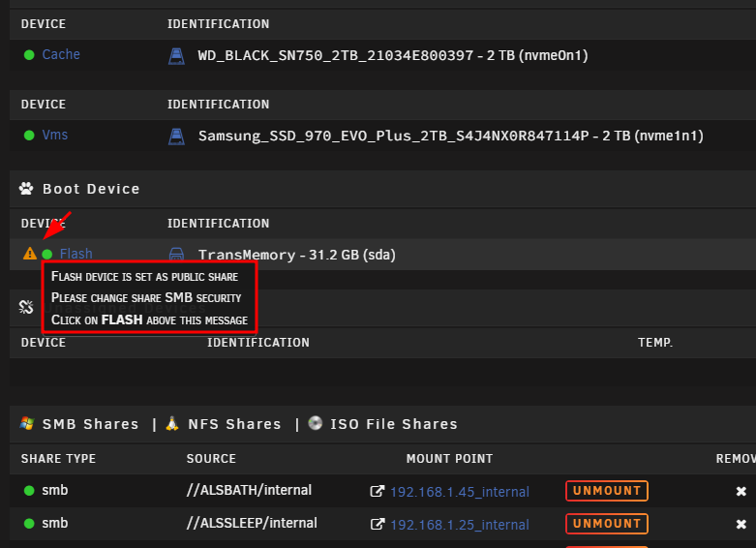Open the Cache device link
The image size is (756, 548).
61,54
